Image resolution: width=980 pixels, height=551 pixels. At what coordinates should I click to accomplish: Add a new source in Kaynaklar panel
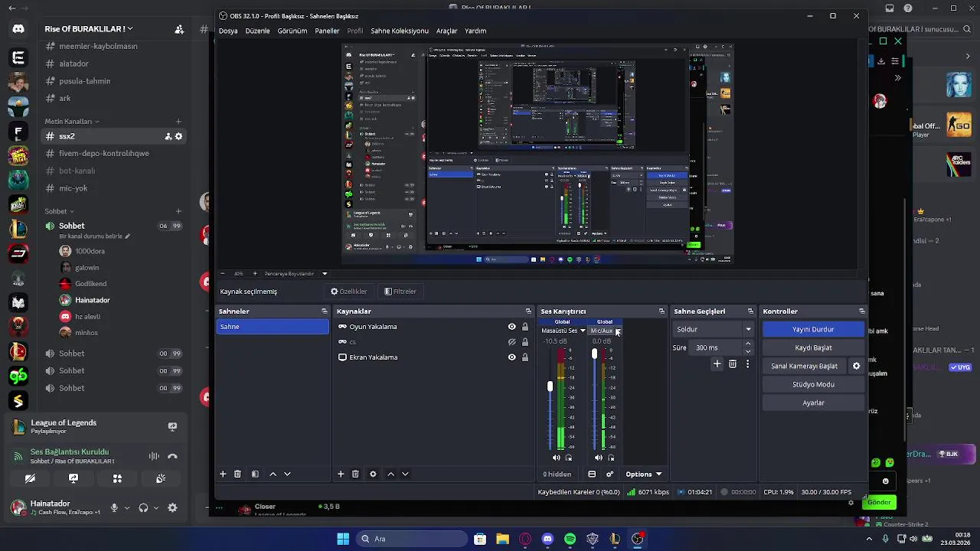(x=341, y=474)
